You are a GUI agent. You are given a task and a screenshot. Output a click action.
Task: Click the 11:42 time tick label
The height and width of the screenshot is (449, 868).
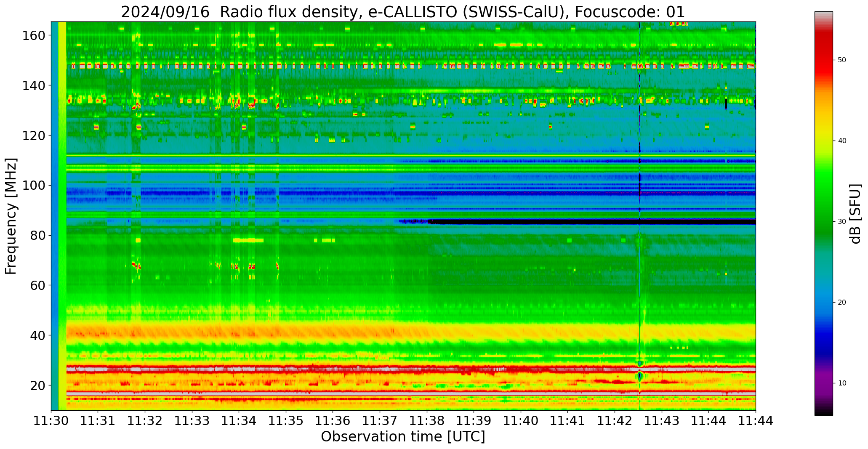[615, 421]
